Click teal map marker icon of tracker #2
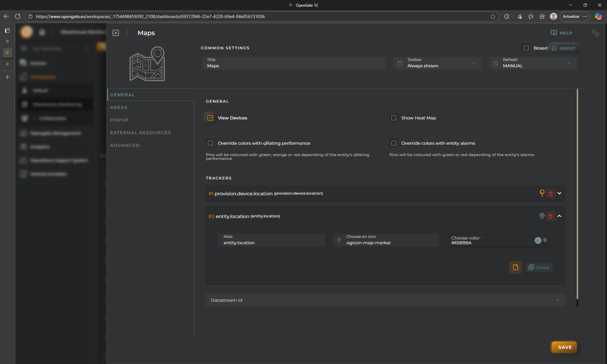The height and width of the screenshot is (364, 607). coord(542,216)
